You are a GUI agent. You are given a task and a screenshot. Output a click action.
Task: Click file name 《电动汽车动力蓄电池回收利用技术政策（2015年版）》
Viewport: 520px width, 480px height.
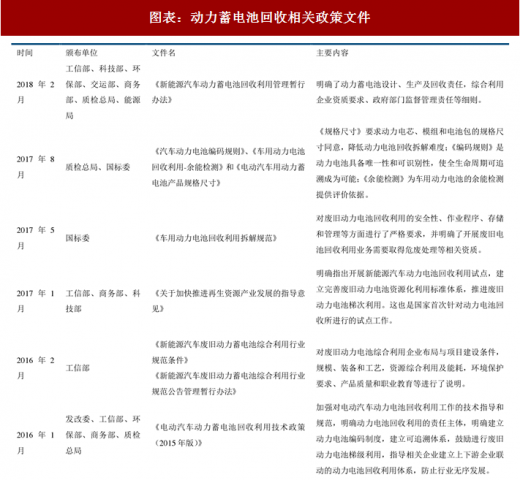click(228, 435)
